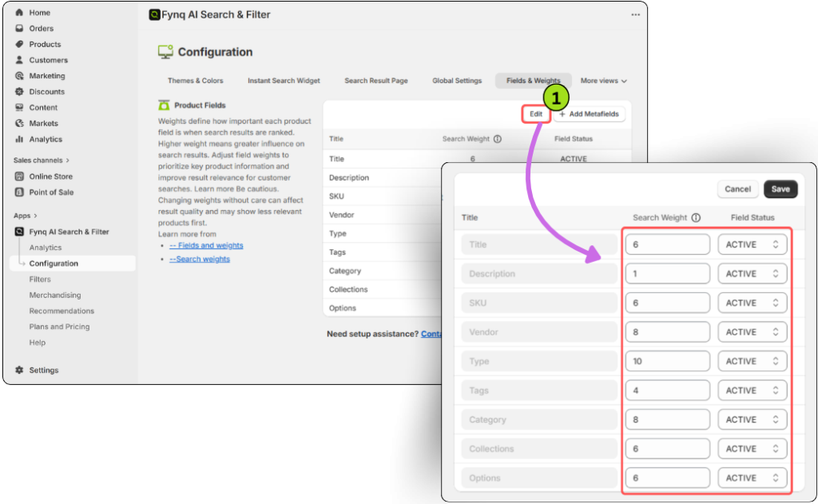Click 'Description' row in background fields table
This screenshot has height=504, width=818.
coord(383,178)
